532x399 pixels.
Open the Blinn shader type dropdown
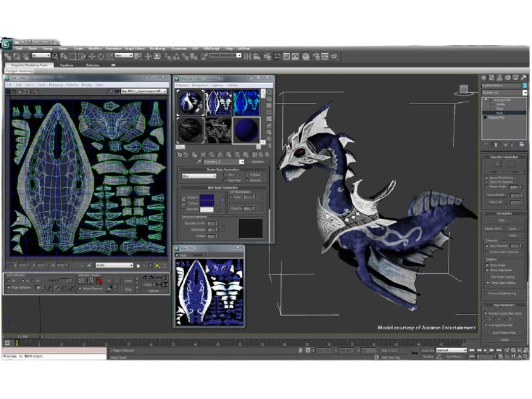[199, 176]
